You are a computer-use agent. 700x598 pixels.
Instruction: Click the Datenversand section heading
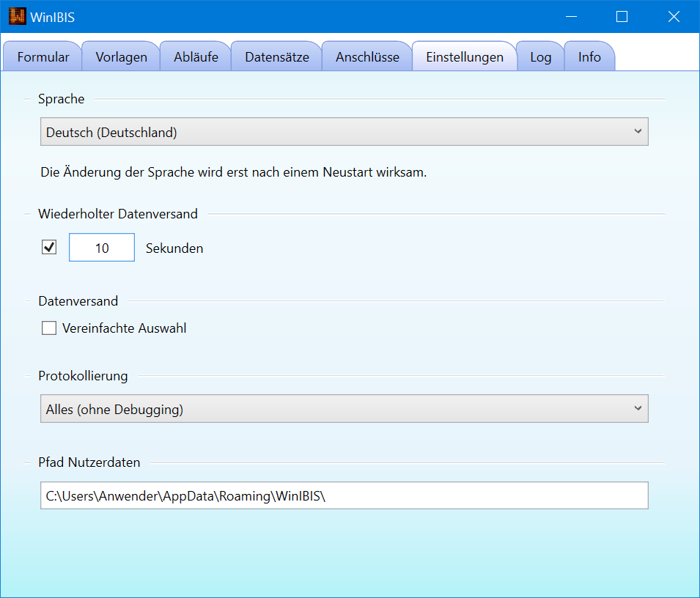(x=78, y=300)
